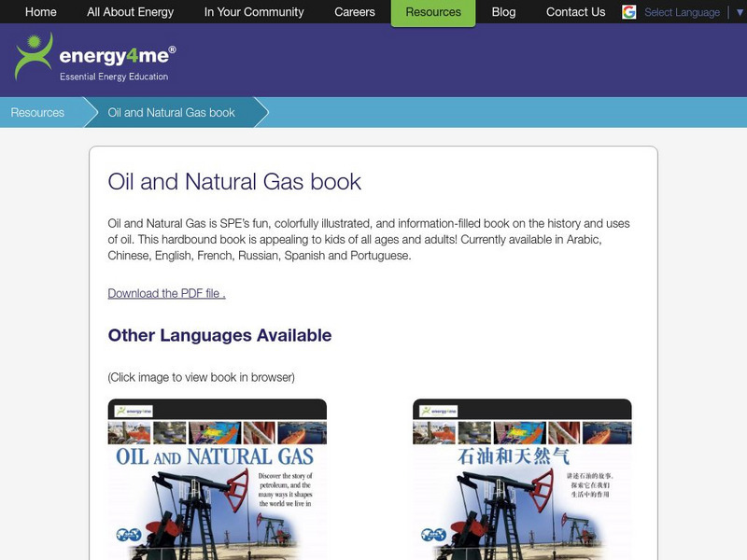Click the Resources breadcrumb
Screen dimensions: 747x560
click(x=37, y=112)
